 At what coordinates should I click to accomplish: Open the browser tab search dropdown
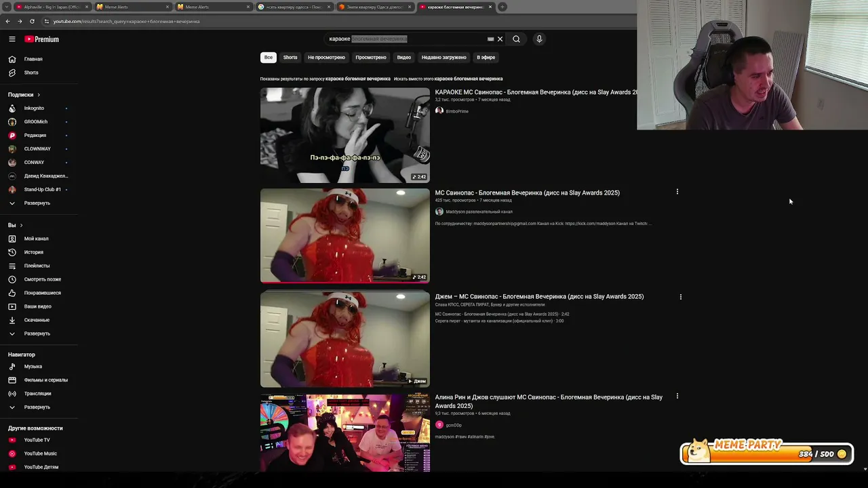[7, 7]
